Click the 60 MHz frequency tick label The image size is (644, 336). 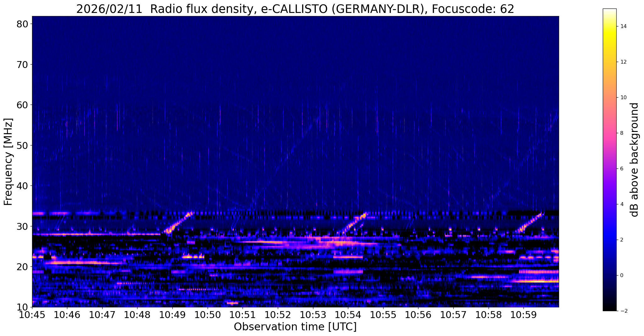pyautogui.click(x=22, y=105)
